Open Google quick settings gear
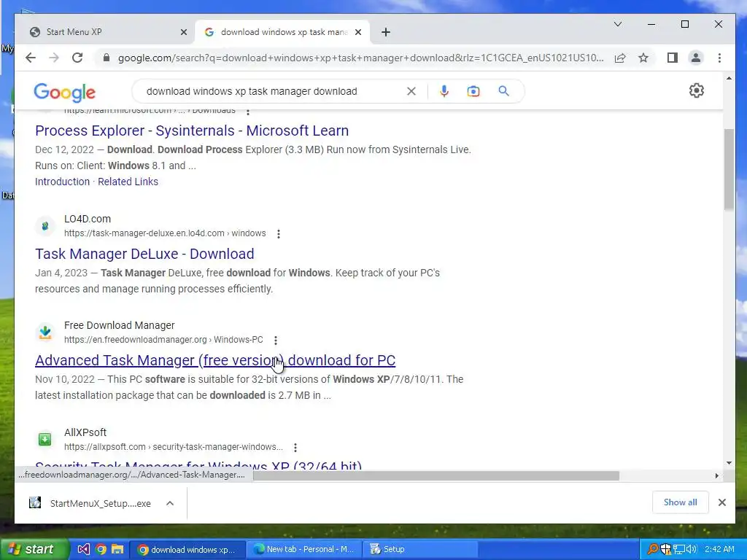 point(697,90)
